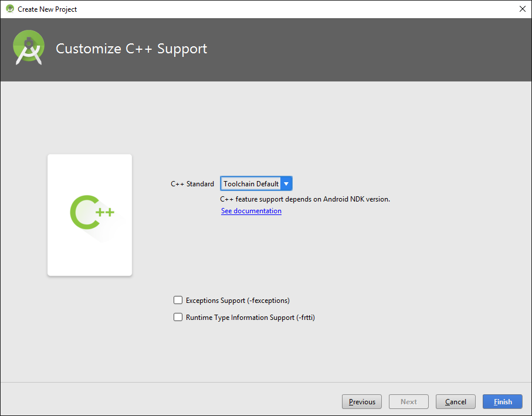This screenshot has width=532, height=416.
Task: Click the Cancel button
Action: pyautogui.click(x=455, y=402)
